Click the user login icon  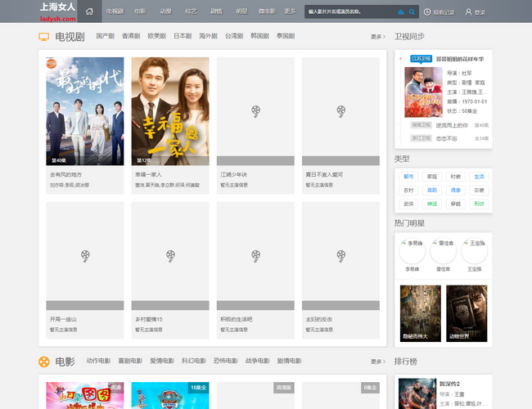click(469, 12)
